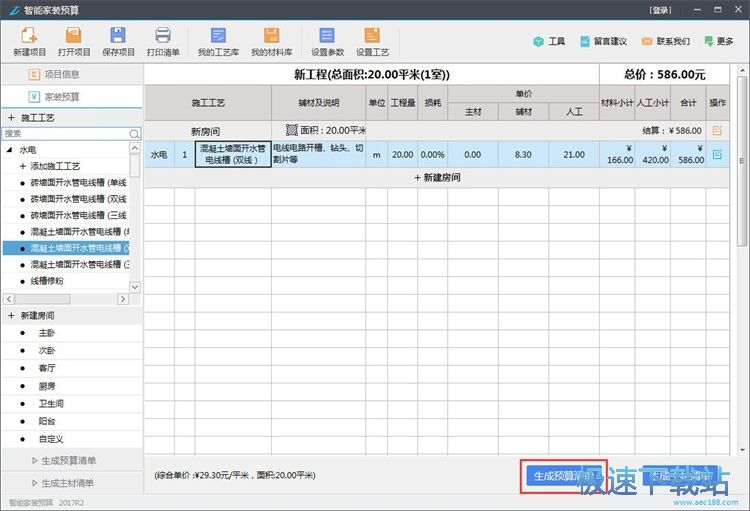Click the 搜索 search input field
This screenshot has width=750, height=511.
click(x=66, y=133)
